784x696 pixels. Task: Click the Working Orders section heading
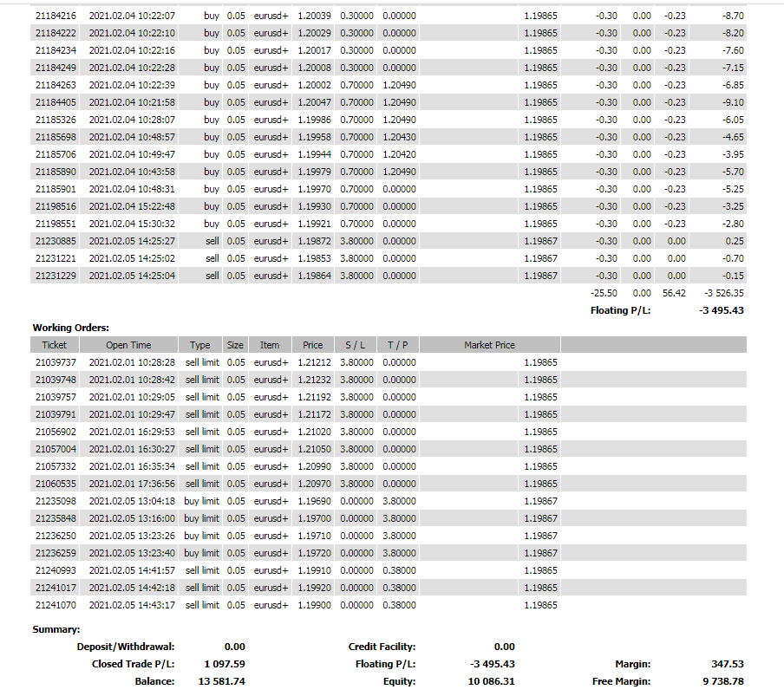point(71,328)
